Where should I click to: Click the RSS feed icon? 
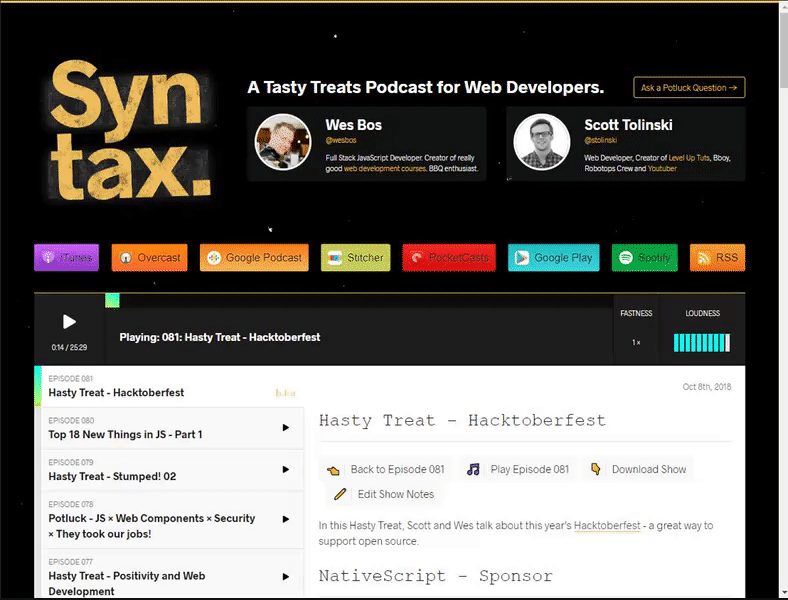point(704,258)
